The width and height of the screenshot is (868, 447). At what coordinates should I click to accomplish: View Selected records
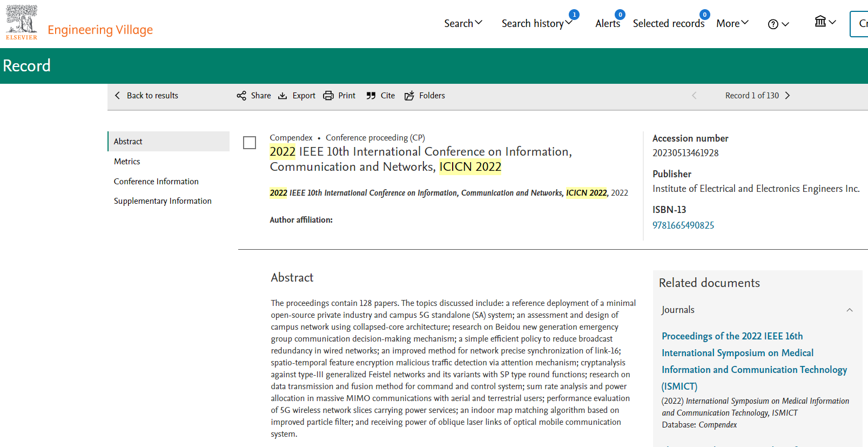[x=668, y=23]
